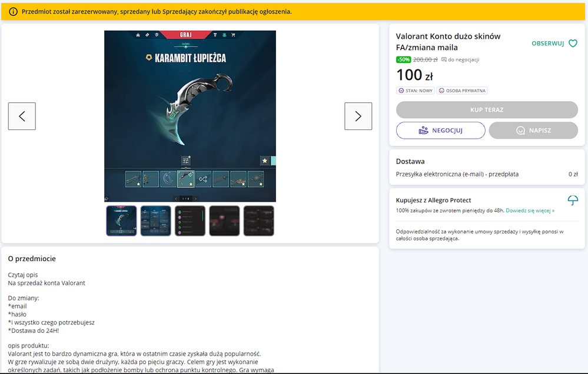Select the fifth gallery thumbnail
Viewport: 588px width, 374px height.
click(259, 221)
